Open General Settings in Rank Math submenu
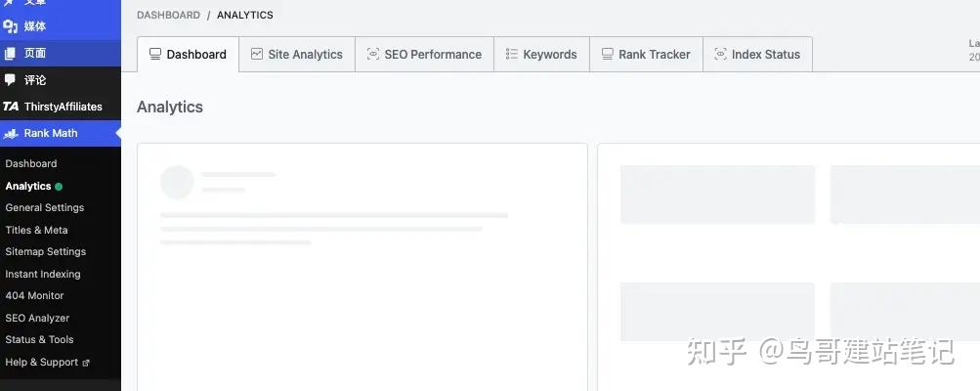This screenshot has height=391, width=980. click(45, 207)
